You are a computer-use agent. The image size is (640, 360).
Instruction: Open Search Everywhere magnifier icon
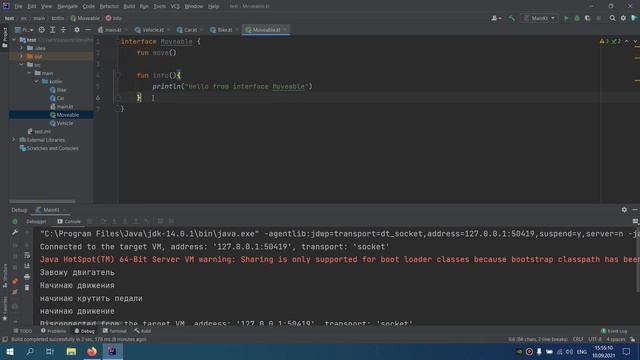(x=612, y=18)
